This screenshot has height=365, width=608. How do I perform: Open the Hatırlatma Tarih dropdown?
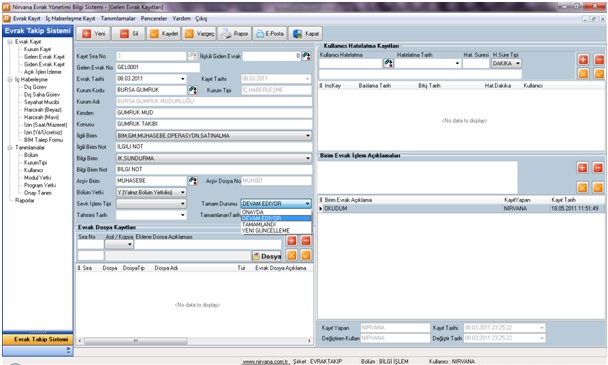pos(458,63)
